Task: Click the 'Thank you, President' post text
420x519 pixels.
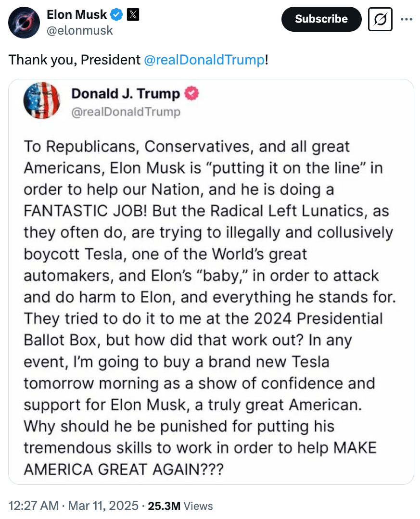Action: coord(75,60)
